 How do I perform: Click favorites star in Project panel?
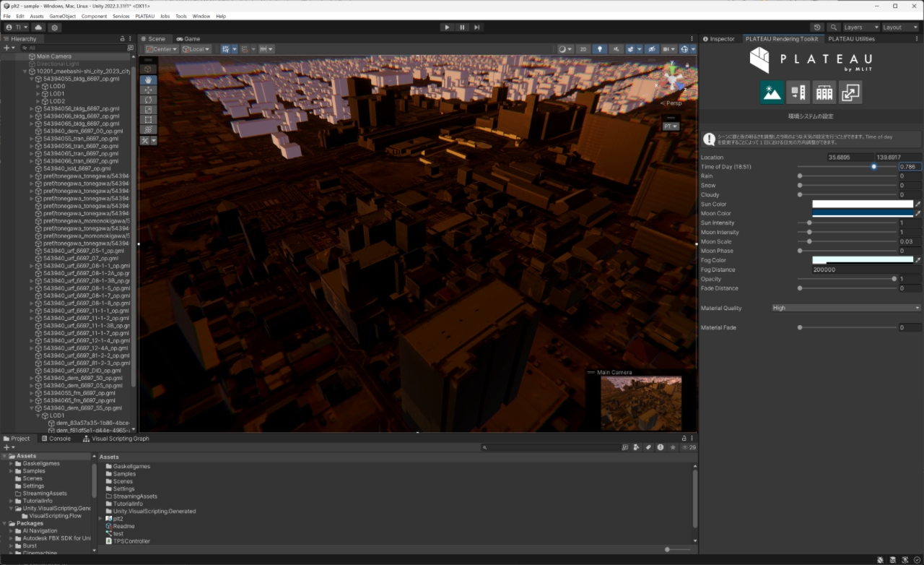[x=673, y=447]
